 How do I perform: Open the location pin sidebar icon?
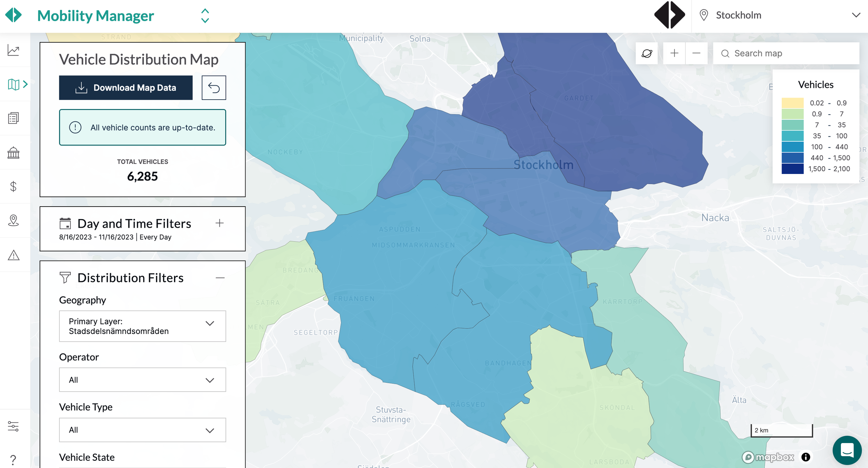14,220
